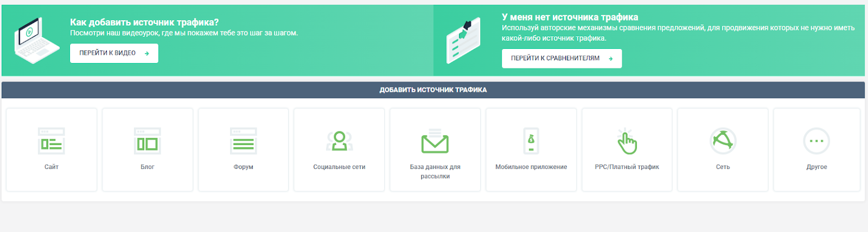868x232 pixels.
Task: Click heading У меня нет источника трафика
Action: click(x=570, y=17)
